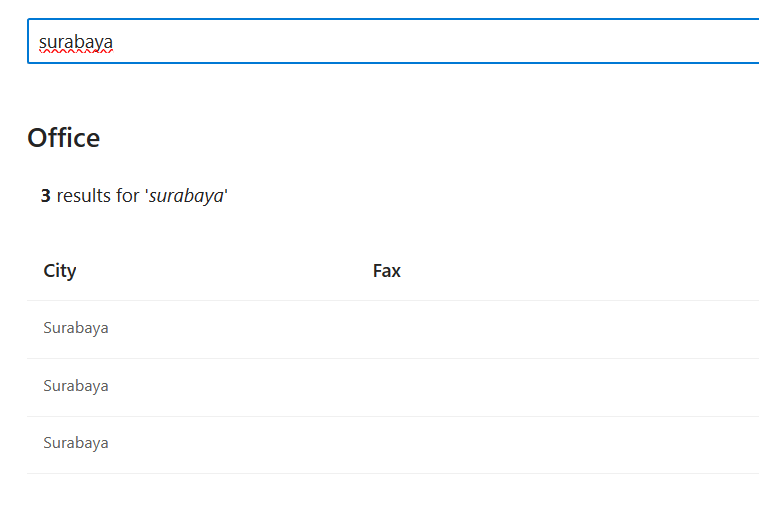Click empty space inside search box above Fax
Image resolution: width=759 pixels, height=522 pixels.
[x=387, y=41]
